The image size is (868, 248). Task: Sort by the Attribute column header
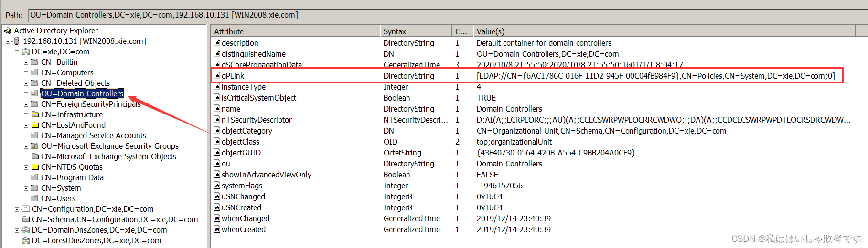click(296, 31)
